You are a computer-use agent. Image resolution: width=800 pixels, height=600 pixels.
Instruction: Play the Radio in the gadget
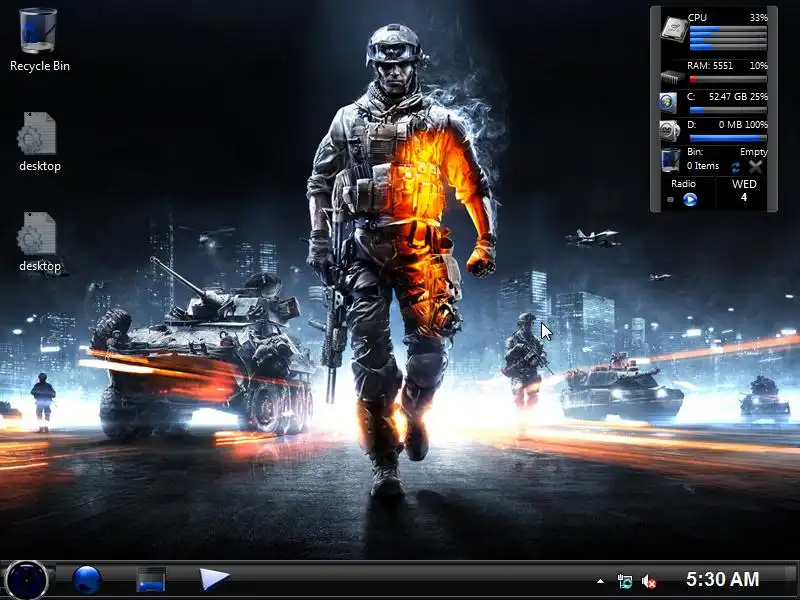coord(690,199)
